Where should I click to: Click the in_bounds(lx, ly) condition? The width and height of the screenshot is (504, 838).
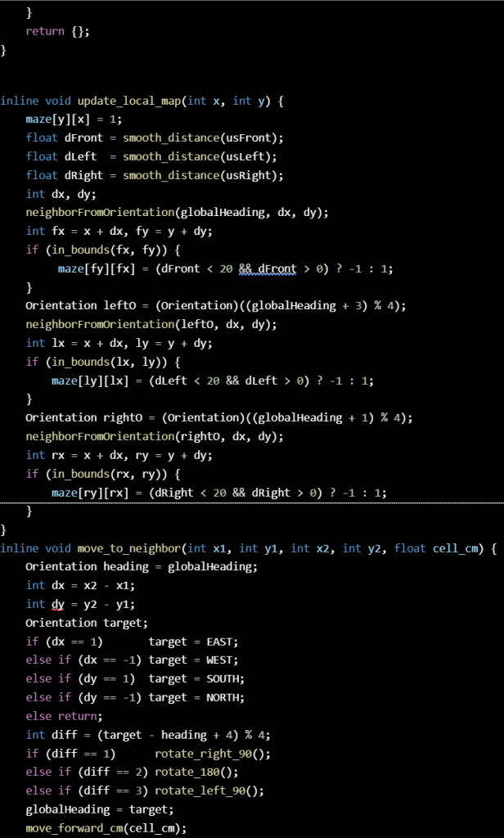(x=90, y=362)
